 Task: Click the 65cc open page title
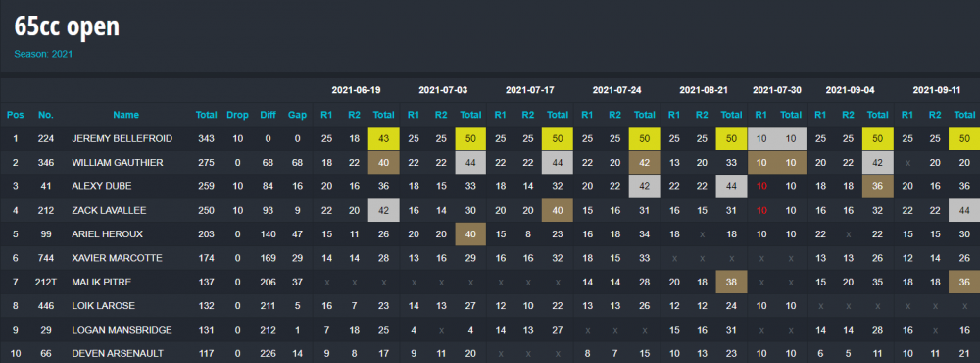click(67, 26)
